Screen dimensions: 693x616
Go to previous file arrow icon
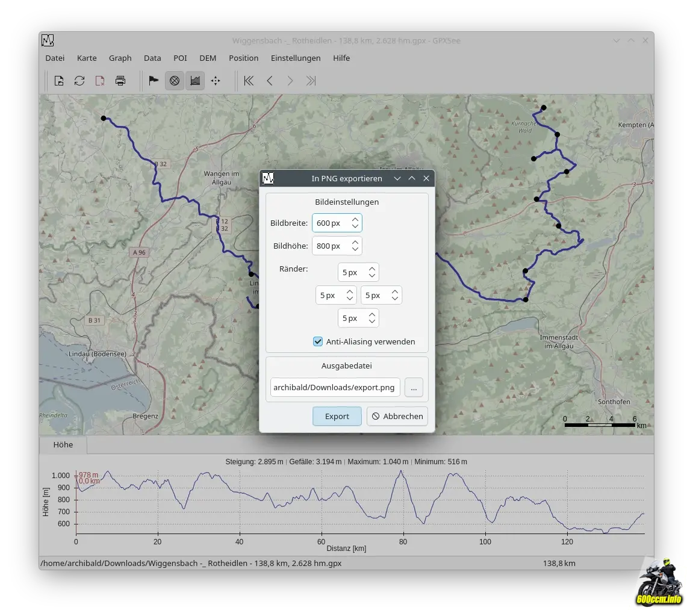270,81
